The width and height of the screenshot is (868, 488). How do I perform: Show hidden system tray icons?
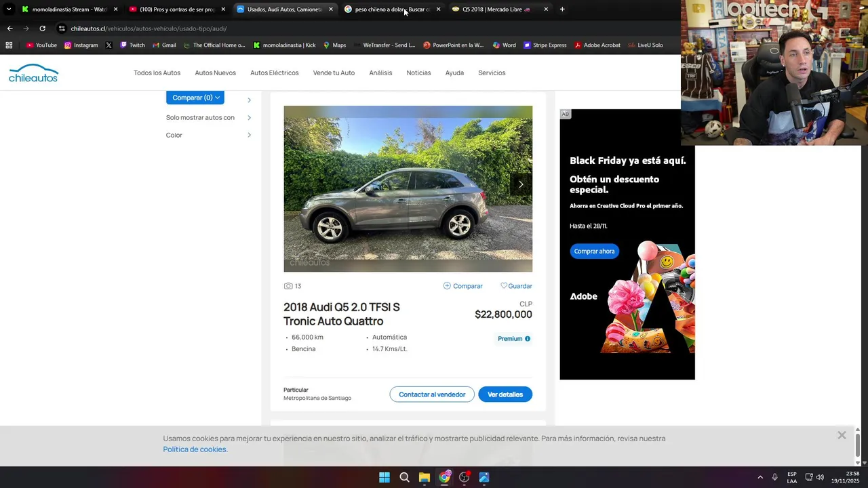[760, 477]
